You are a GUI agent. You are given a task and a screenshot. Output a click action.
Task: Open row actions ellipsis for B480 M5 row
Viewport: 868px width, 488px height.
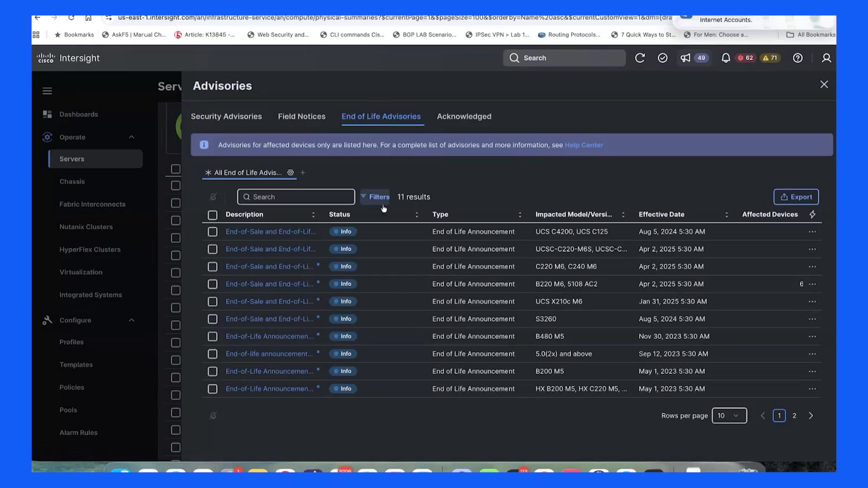point(812,337)
